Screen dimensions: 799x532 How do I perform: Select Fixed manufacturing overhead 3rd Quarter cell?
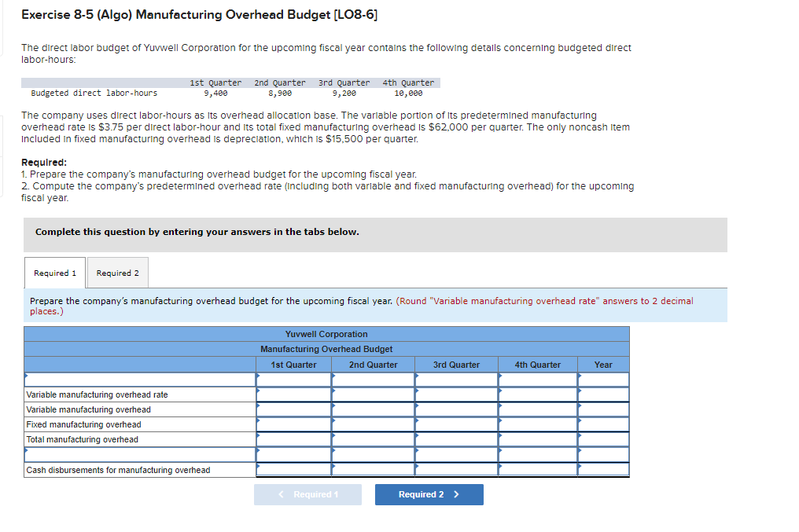[457, 424]
